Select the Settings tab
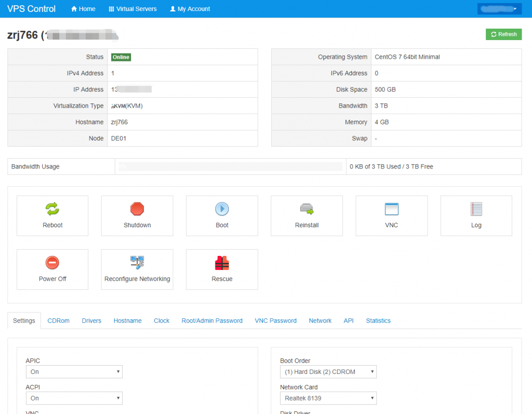 click(24, 320)
